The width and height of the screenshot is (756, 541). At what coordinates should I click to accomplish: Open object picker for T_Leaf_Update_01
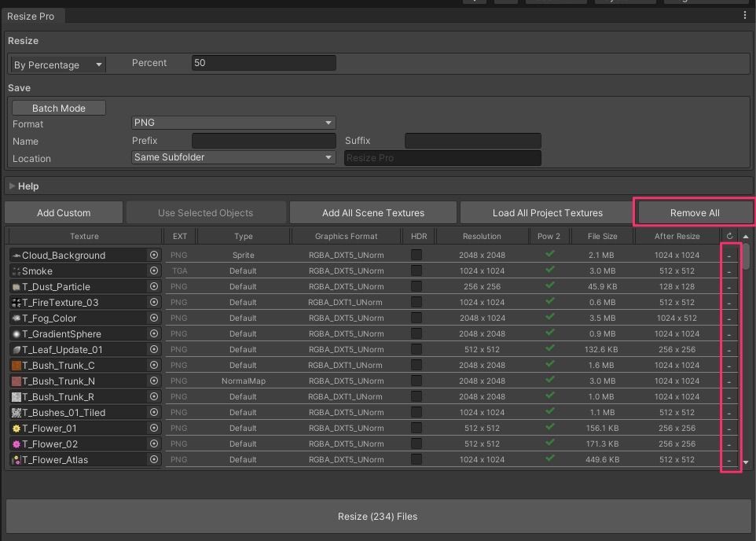154,349
